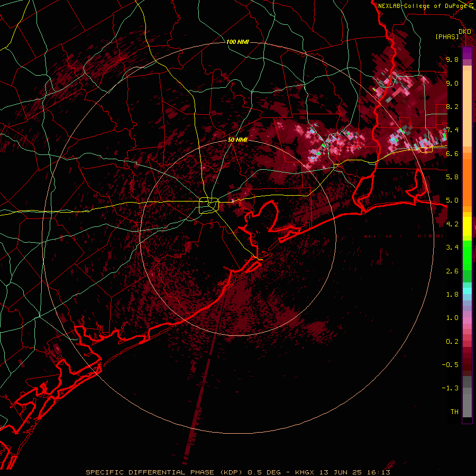Click the KDP product caption at the bottom
Screen dimensions: 476x476
(x=238, y=472)
